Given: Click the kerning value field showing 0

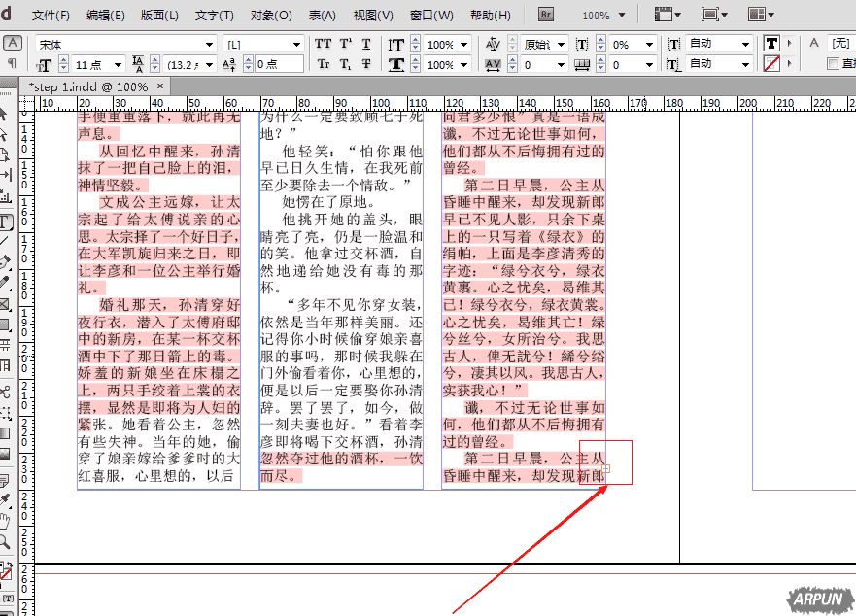Looking at the screenshot, I should pyautogui.click(x=525, y=63).
